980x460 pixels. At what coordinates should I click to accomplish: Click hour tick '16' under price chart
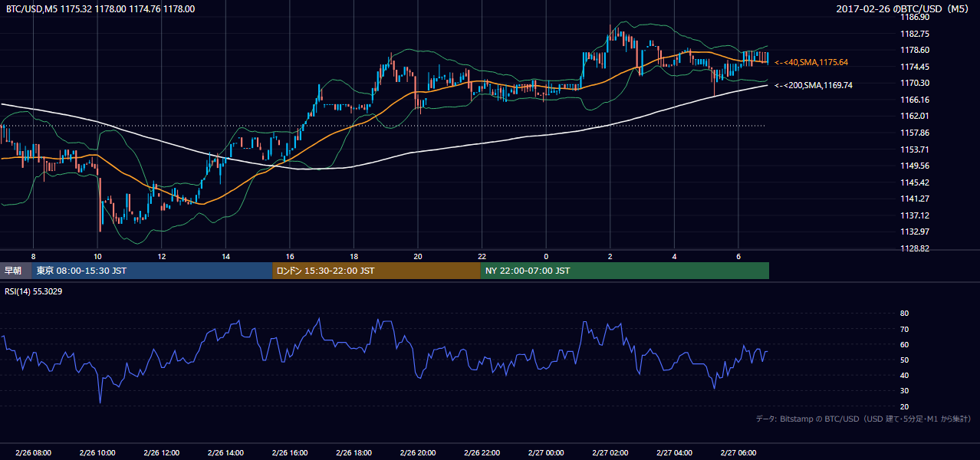tap(290, 256)
